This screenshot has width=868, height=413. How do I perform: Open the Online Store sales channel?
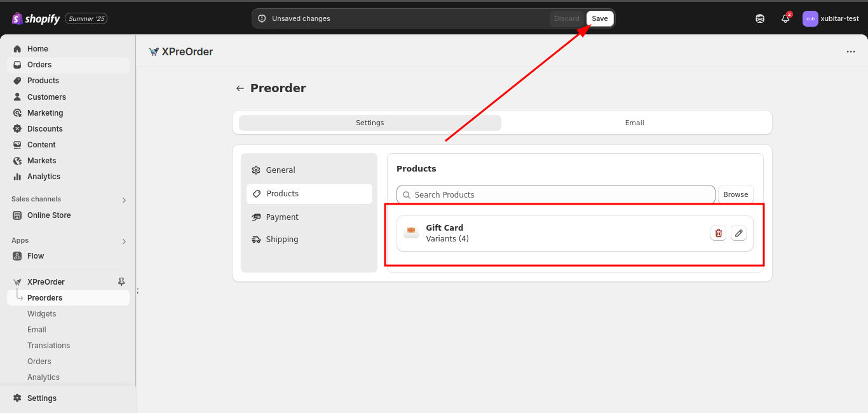click(x=49, y=215)
